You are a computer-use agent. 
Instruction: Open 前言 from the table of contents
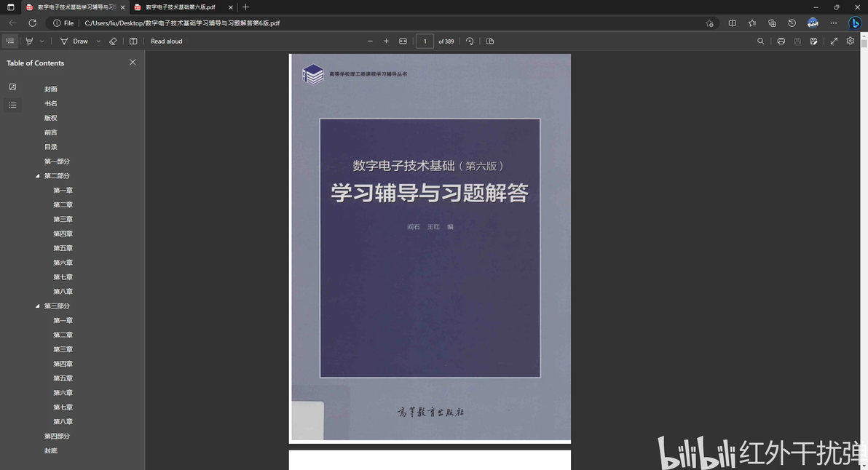[51, 132]
